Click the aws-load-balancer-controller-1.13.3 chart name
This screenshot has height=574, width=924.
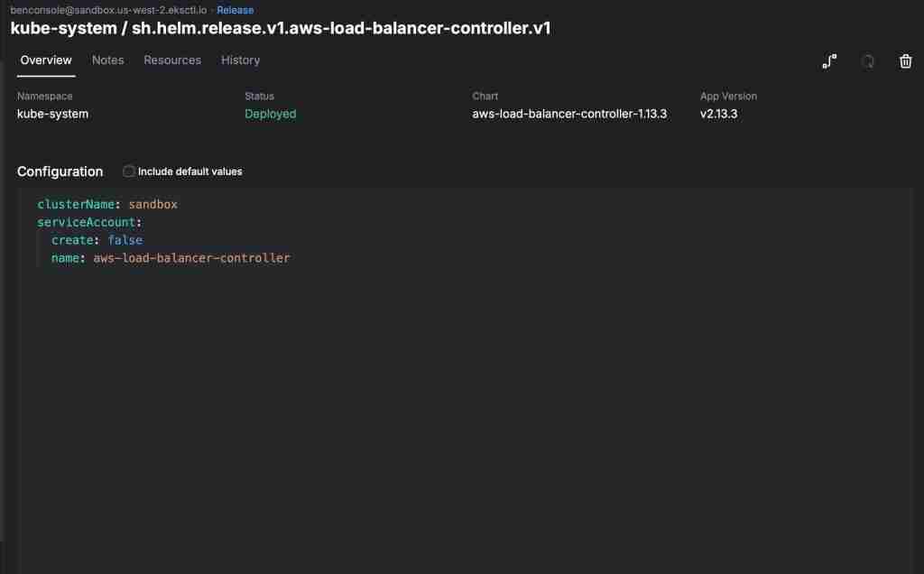pyautogui.click(x=569, y=114)
